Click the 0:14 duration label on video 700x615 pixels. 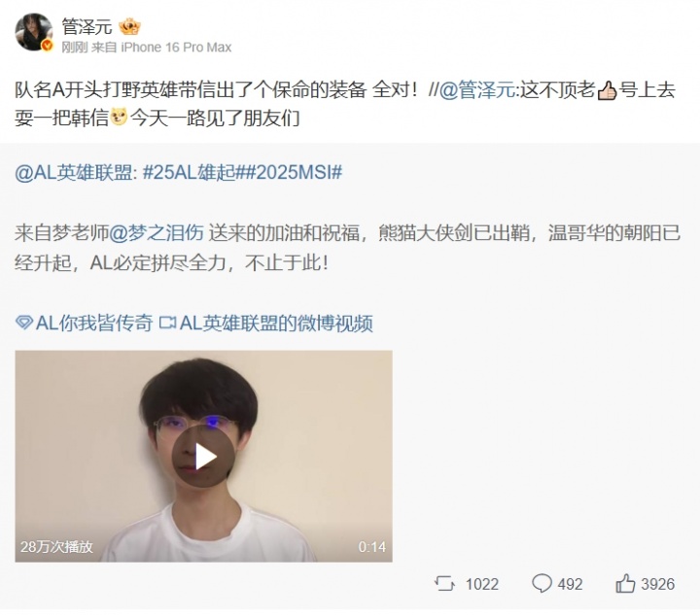click(371, 547)
